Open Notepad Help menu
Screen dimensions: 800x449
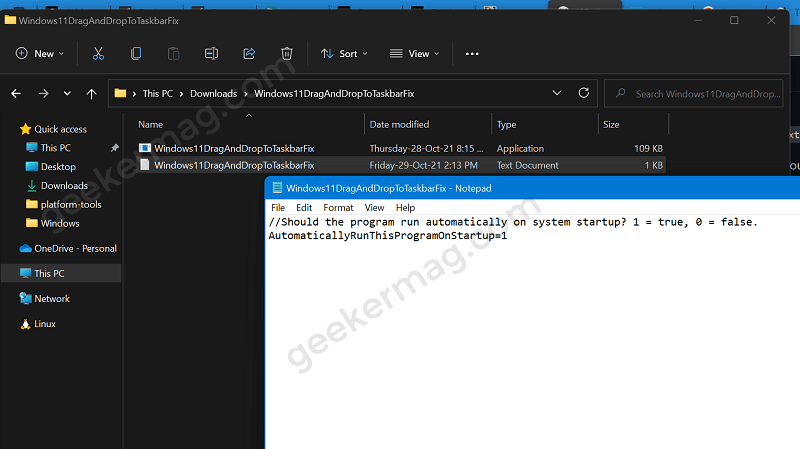[x=406, y=208]
